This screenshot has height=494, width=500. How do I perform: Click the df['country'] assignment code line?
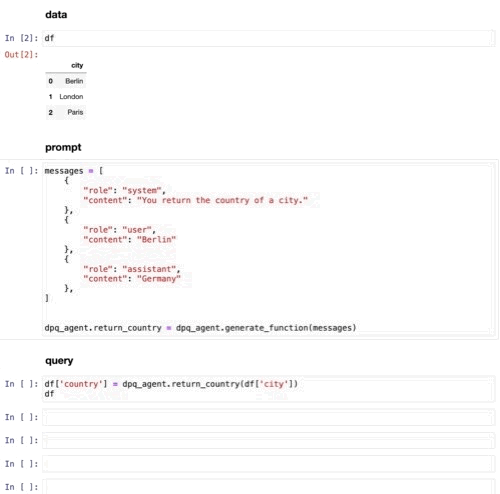point(171,384)
